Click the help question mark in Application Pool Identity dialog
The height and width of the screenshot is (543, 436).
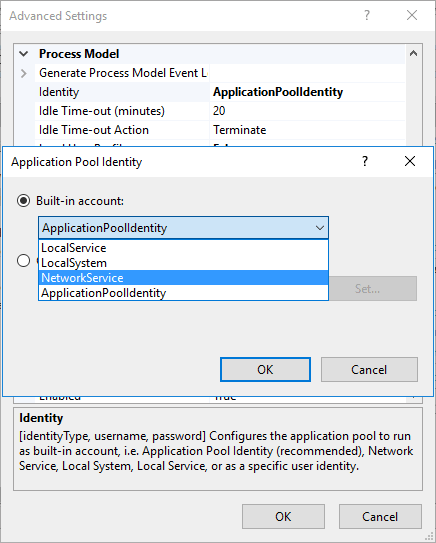365,161
